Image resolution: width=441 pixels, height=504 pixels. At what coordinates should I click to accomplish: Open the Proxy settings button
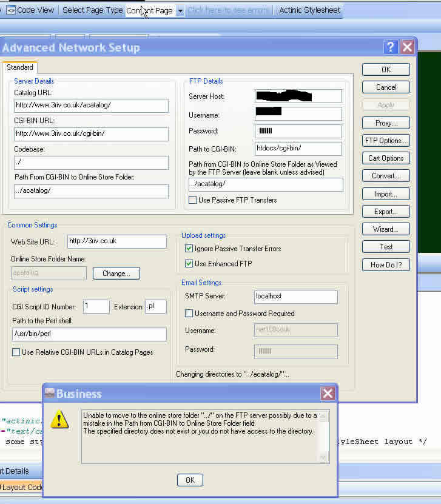tap(386, 123)
